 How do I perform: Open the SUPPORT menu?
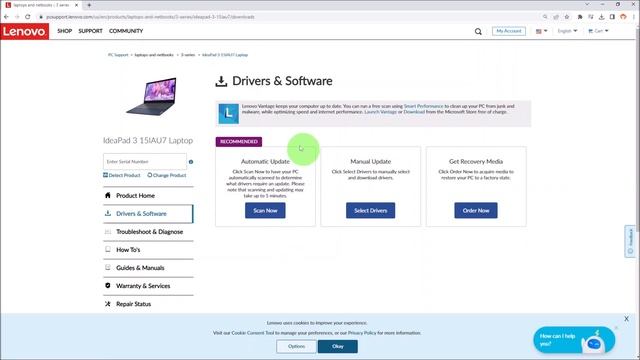(x=90, y=31)
